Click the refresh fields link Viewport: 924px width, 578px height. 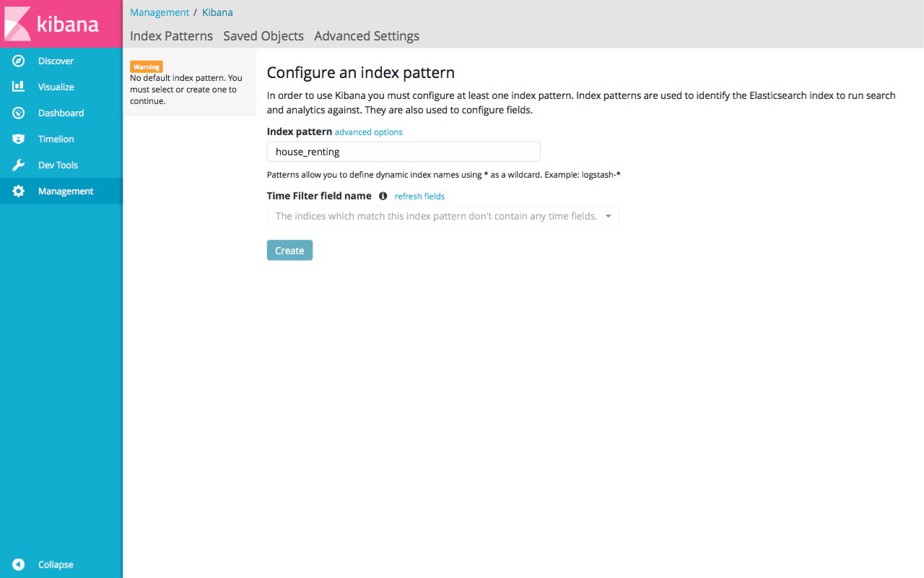coord(419,197)
